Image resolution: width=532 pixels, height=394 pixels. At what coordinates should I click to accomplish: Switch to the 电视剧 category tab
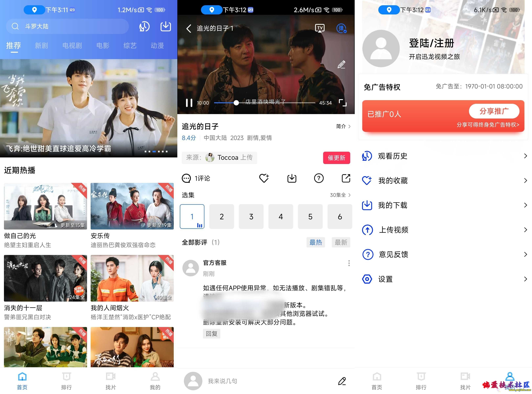pyautogui.click(x=72, y=45)
